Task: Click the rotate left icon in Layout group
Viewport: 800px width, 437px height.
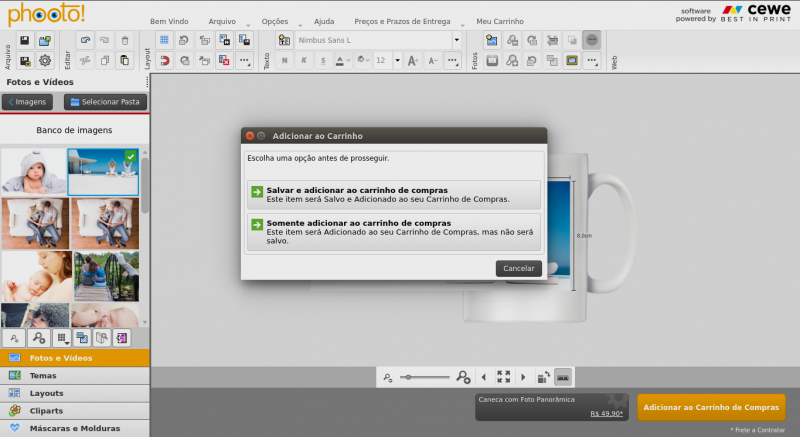Action: click(184, 40)
